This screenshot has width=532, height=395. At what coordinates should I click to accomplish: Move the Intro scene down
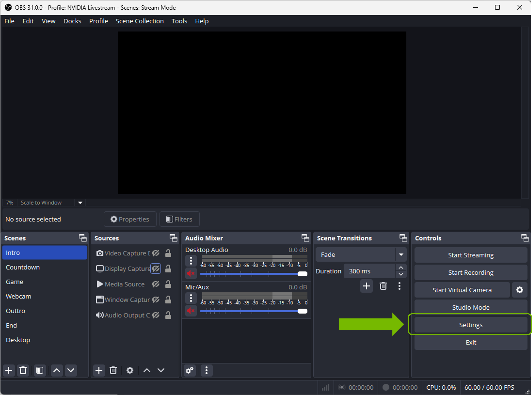(x=71, y=370)
